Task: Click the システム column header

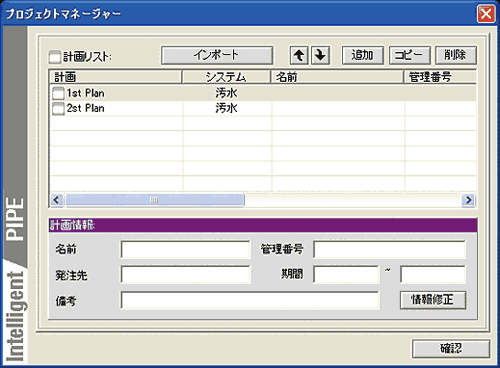Action: pos(226,77)
